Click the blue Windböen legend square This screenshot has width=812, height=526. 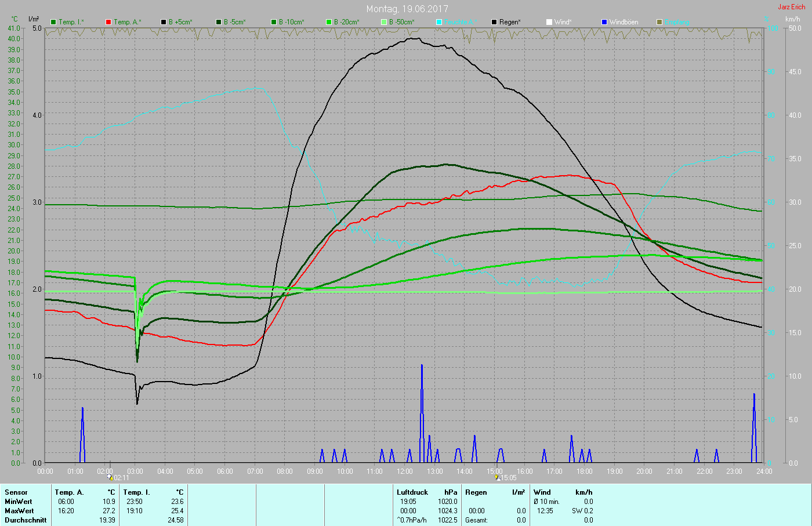pos(604,22)
